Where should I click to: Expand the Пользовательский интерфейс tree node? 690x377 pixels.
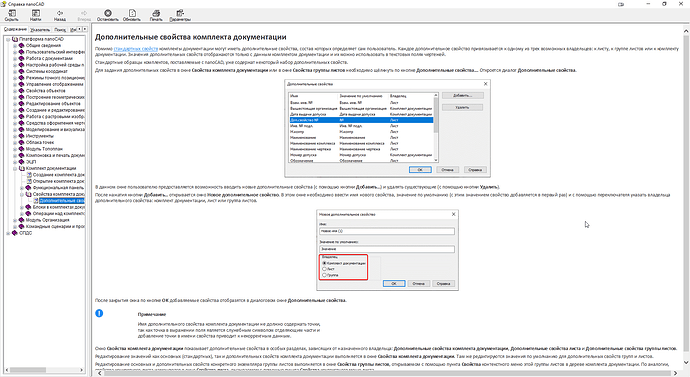coord(15,52)
